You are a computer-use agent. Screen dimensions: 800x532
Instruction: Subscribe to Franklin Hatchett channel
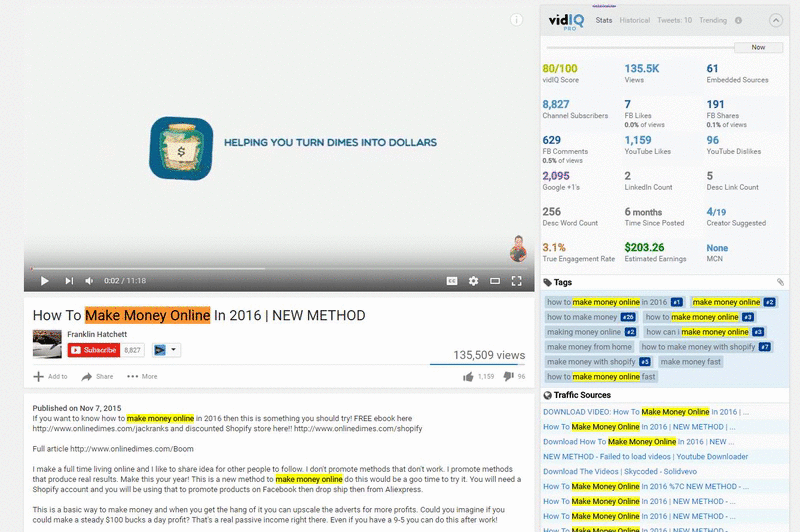point(94,350)
